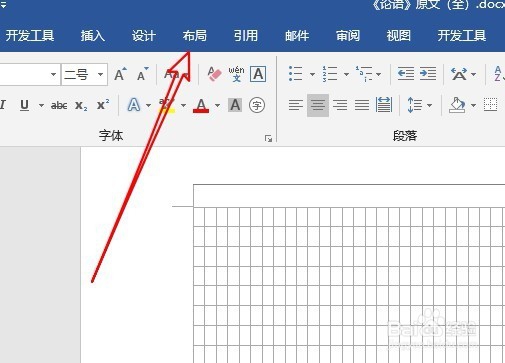
Task: Toggle subscript formatting
Action: pos(81,105)
